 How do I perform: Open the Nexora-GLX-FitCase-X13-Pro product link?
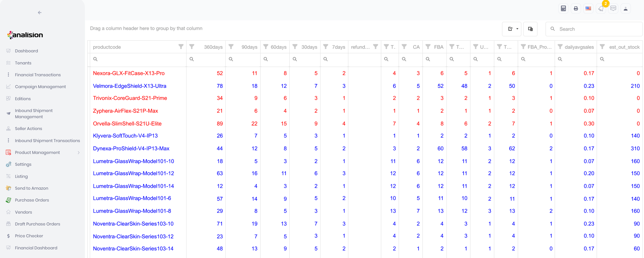(x=128, y=73)
